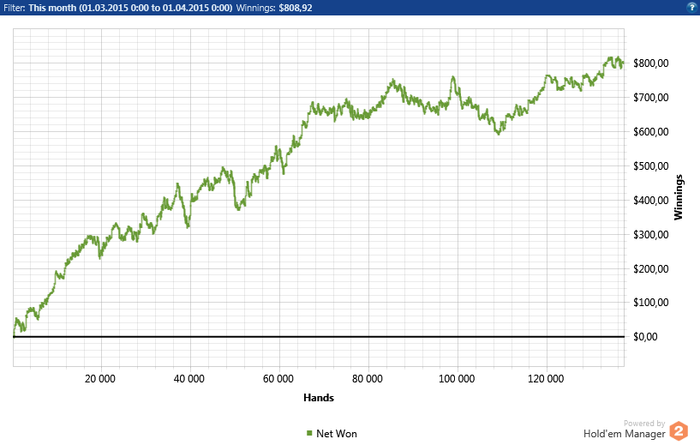Click the $0,00 axis label
The image size is (700, 445).
[x=646, y=337]
